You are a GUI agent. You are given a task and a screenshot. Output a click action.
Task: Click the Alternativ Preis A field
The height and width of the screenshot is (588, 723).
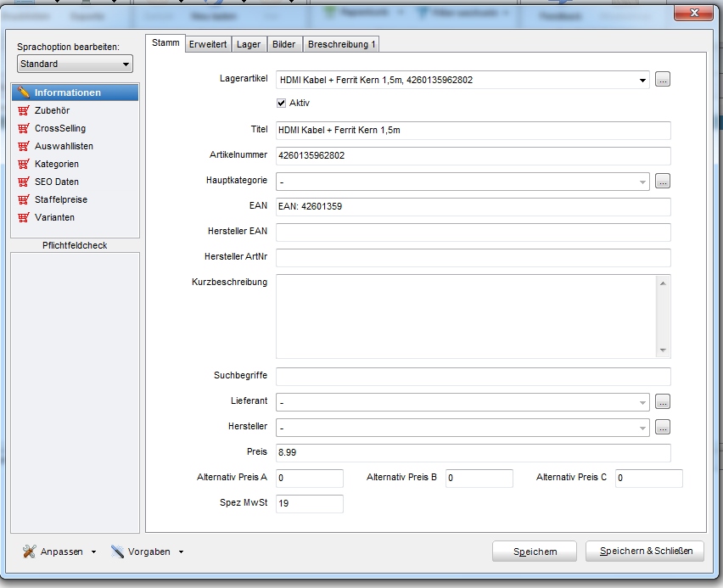pyautogui.click(x=310, y=479)
